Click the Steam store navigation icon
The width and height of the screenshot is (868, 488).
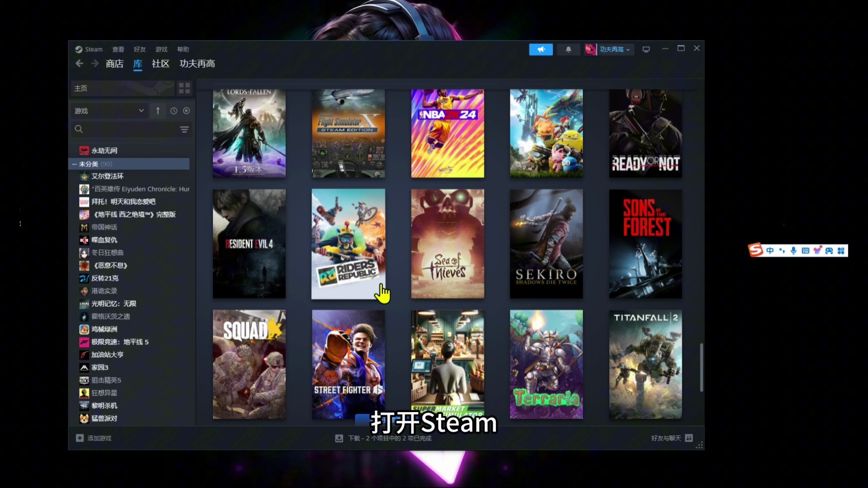coord(113,64)
